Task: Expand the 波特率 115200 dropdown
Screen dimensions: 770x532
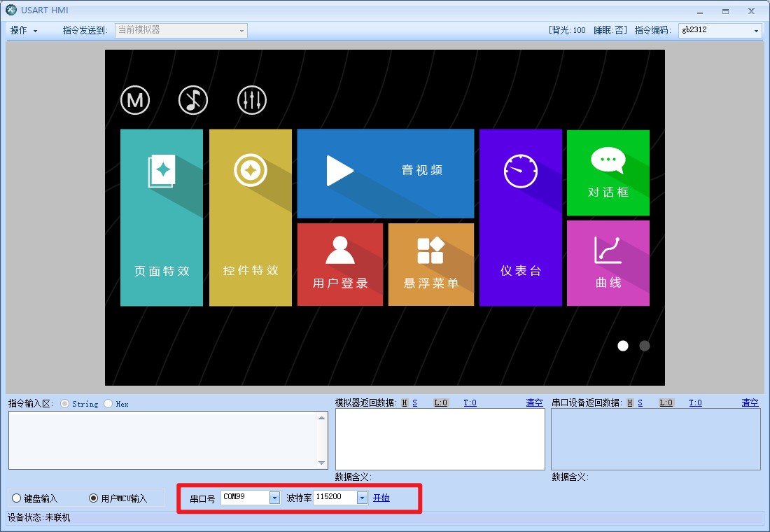Action: click(x=362, y=498)
